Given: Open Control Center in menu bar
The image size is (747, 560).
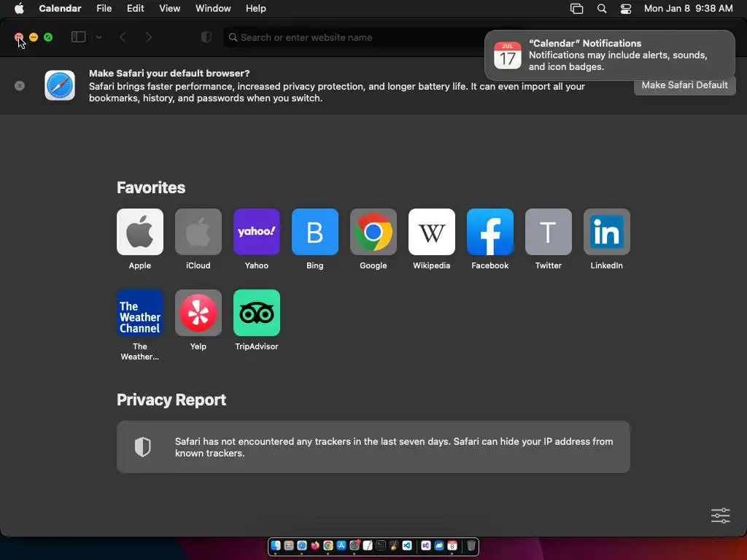Looking at the screenshot, I should click(625, 9).
